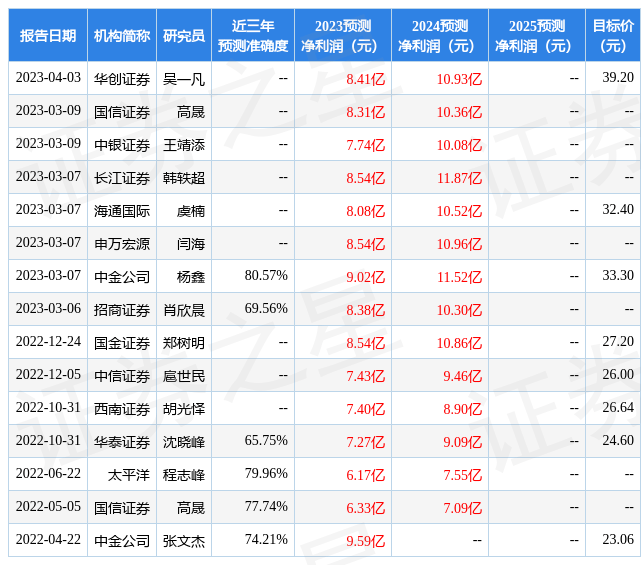Screen dimensions: 641x565
Task: Click target price 24.60
Action: [x=618, y=441]
